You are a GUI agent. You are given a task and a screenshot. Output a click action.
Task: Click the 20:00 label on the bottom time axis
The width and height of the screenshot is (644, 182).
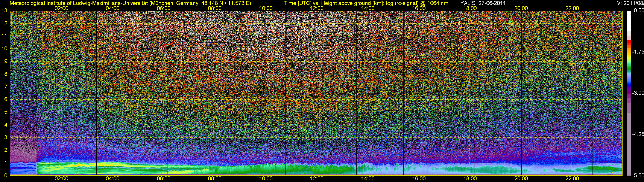521,179
